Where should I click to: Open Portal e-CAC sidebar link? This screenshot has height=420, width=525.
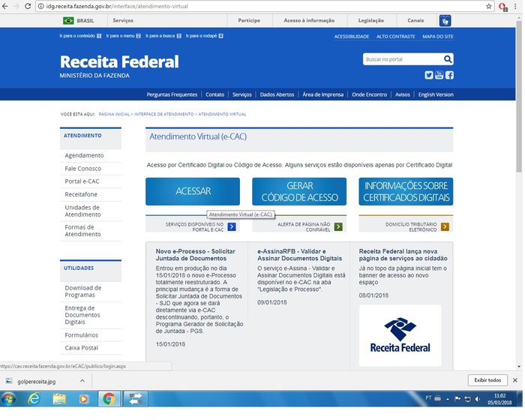(x=82, y=181)
